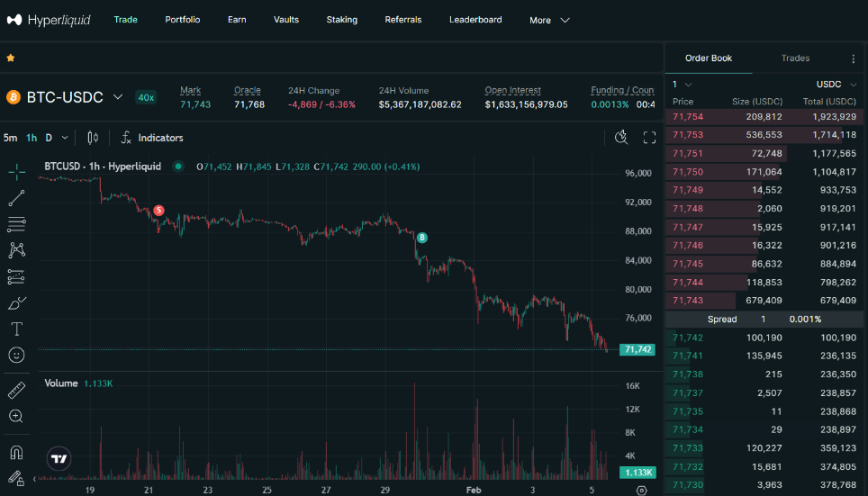Go to the Portfolio page
The image size is (868, 496).
[x=183, y=20]
